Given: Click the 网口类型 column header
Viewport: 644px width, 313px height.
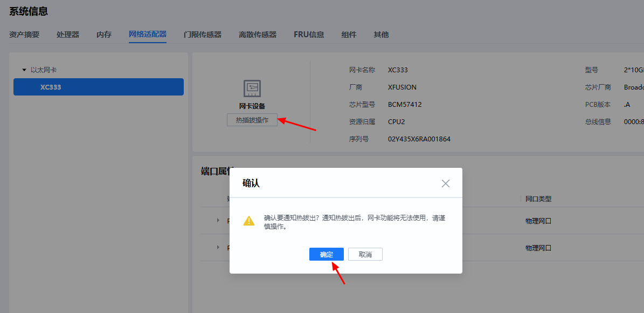Looking at the screenshot, I should (x=538, y=199).
